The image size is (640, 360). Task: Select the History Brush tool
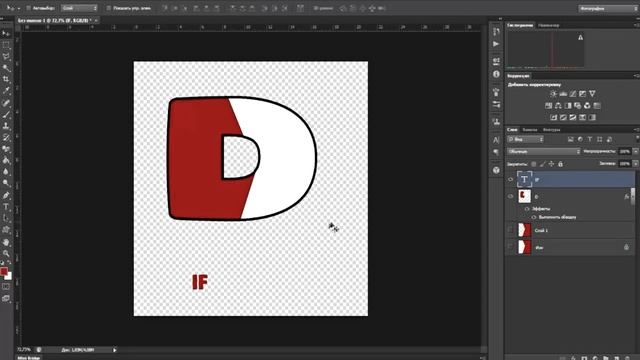(x=6, y=138)
